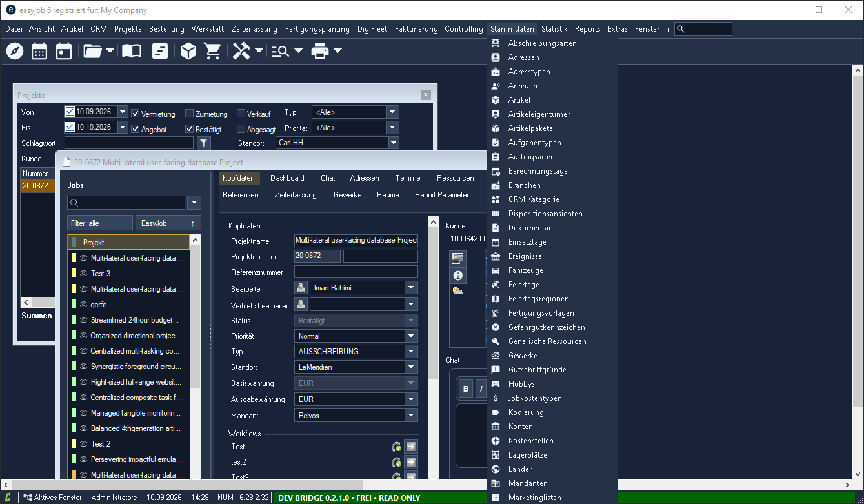Open the Fakturierung menu

tap(416, 29)
